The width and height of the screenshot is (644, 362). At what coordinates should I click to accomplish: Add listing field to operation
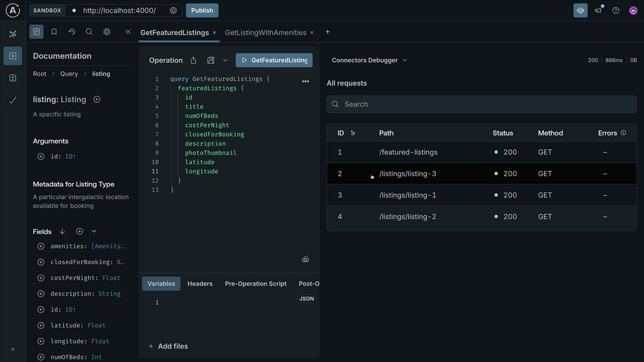[x=97, y=99]
